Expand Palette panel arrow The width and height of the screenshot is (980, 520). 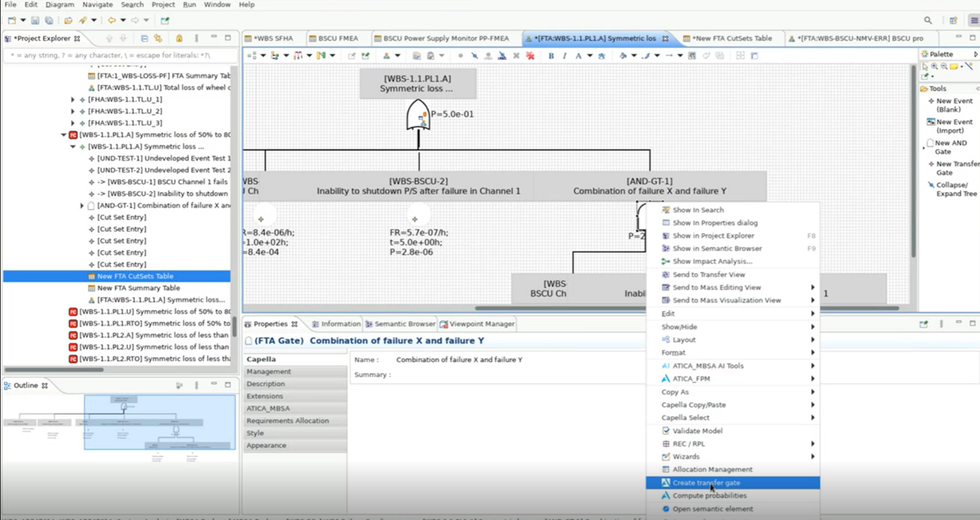pyautogui.click(x=975, y=54)
